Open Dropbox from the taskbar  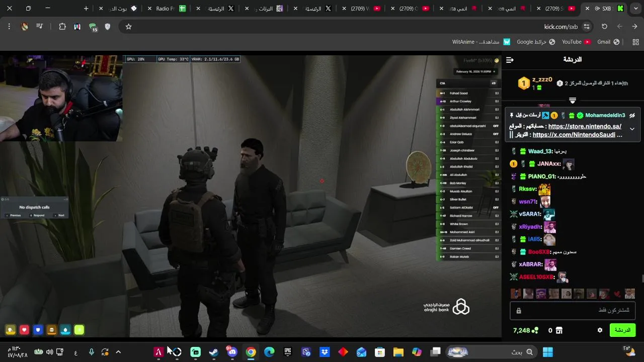tap(325, 352)
